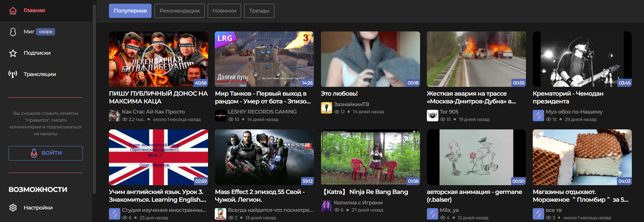Click LESHIY RECORDS GAMING channel avatar

pos(221,116)
